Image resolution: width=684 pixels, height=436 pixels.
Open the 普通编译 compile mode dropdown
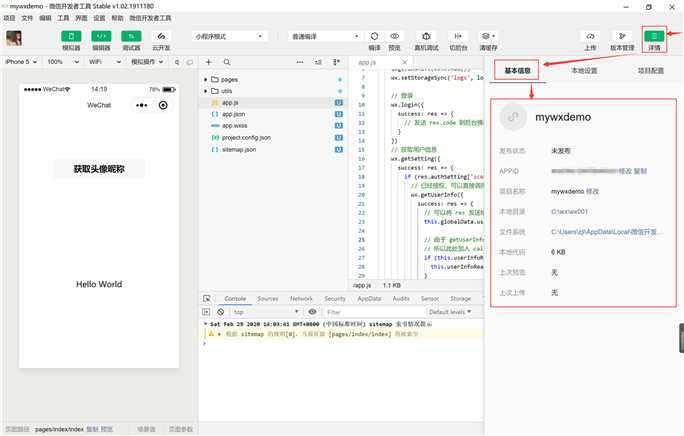(x=325, y=36)
